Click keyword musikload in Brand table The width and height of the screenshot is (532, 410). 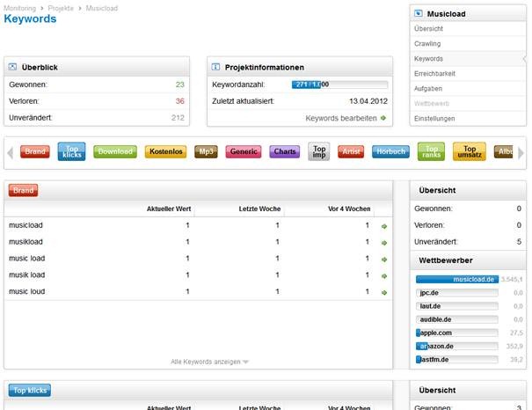coord(26,242)
